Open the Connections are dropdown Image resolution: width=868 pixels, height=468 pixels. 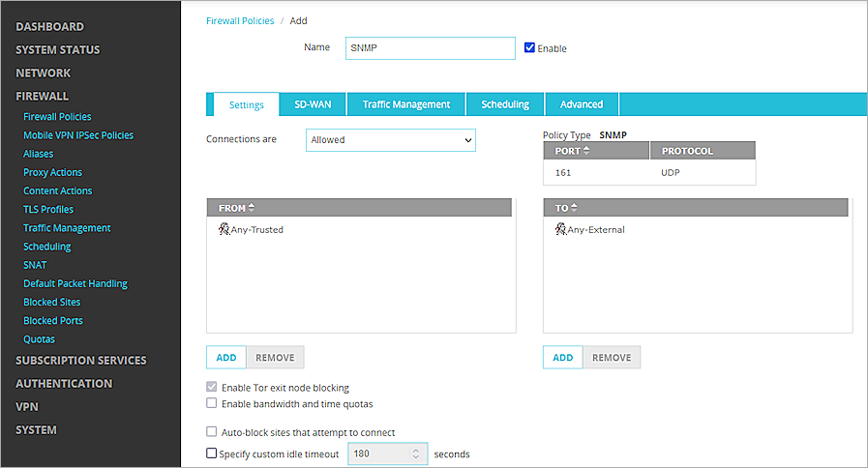click(x=391, y=140)
